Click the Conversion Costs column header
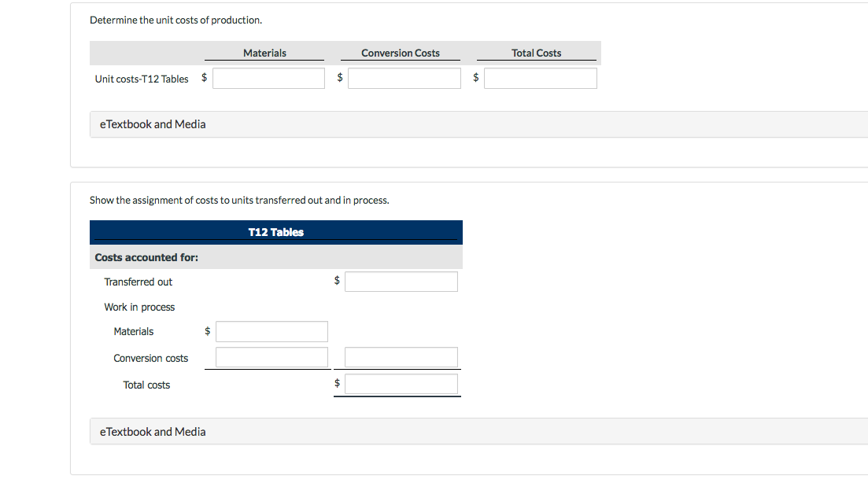This screenshot has height=483, width=868. tap(400, 53)
